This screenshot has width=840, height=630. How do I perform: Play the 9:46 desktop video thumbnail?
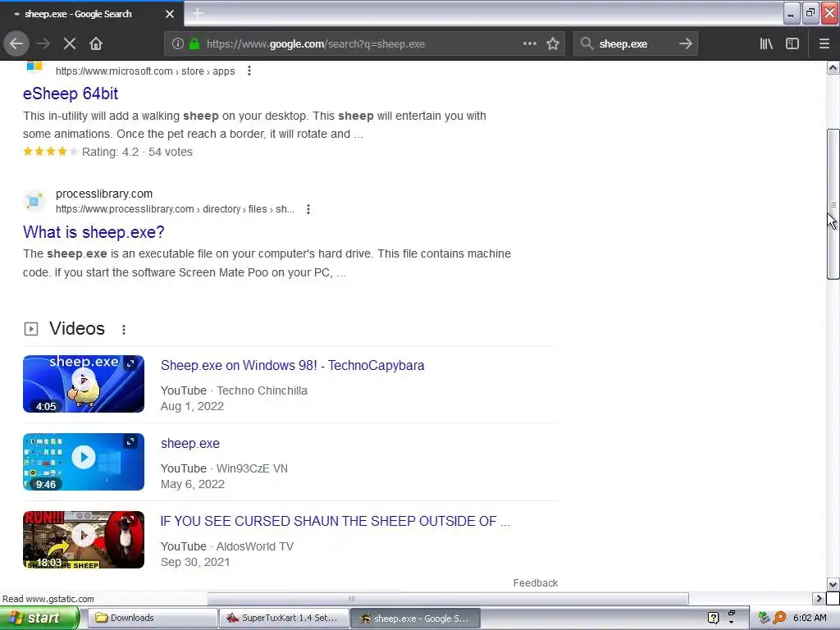coord(84,462)
